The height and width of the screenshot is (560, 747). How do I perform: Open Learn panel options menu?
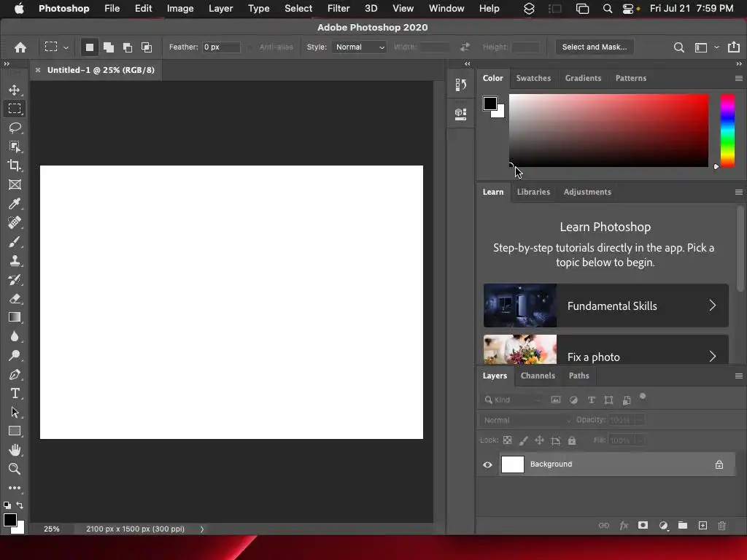[x=739, y=192]
